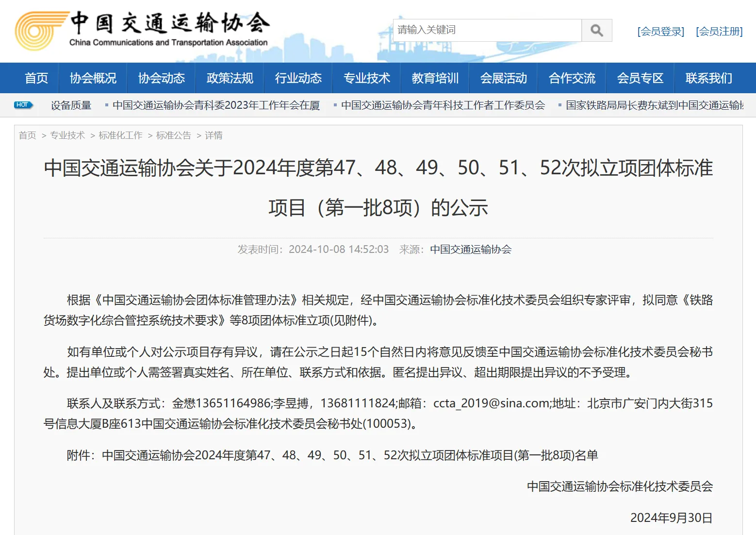Click the date 2024年9月30日
This screenshot has width=756, height=535.
point(672,518)
